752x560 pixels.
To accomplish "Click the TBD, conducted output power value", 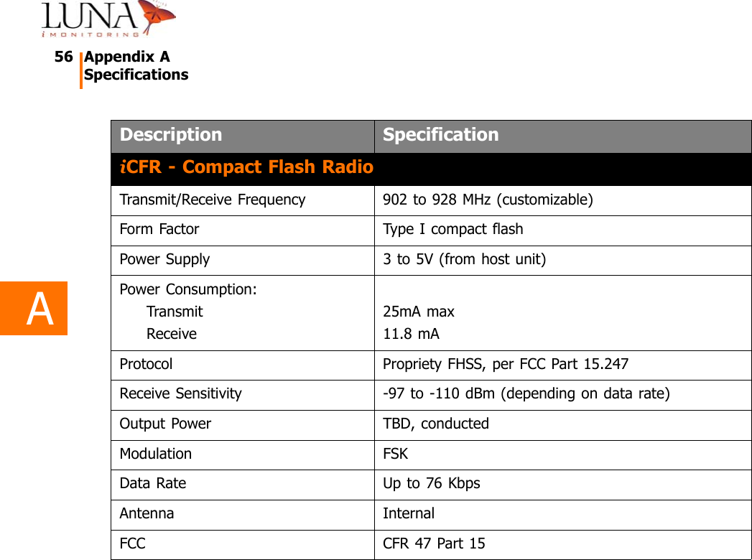I will point(435,424).
